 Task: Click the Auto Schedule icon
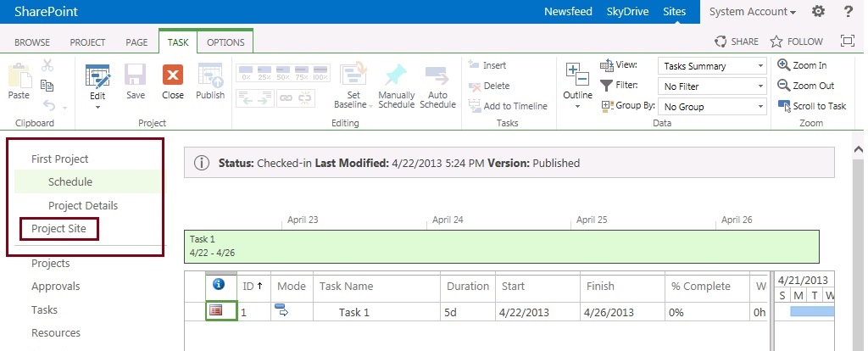coord(437,77)
